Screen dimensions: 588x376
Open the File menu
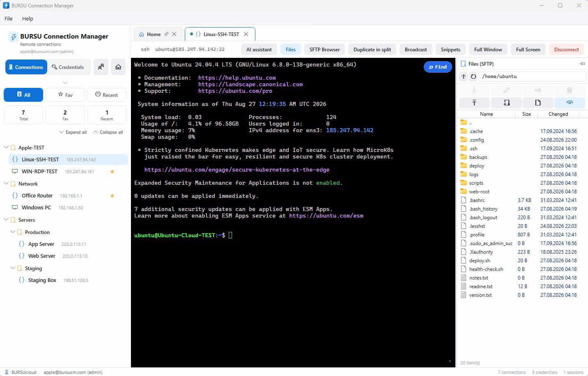coord(9,18)
